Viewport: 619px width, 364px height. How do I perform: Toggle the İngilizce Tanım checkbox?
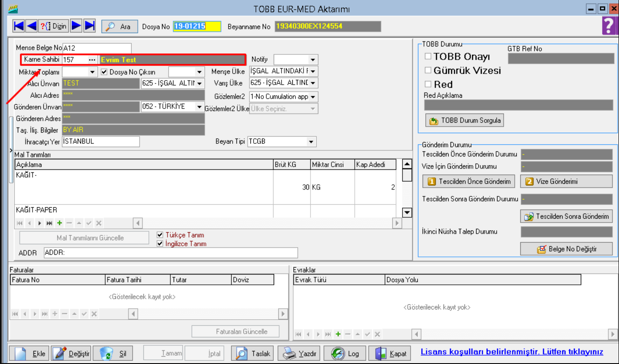pyautogui.click(x=160, y=243)
